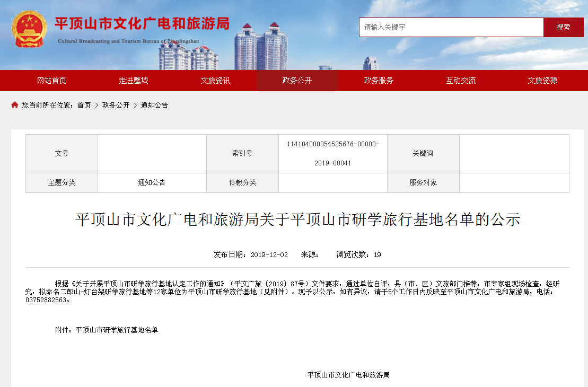Open the 走进鹰城 menu item
The image size is (588, 387).
[134, 81]
